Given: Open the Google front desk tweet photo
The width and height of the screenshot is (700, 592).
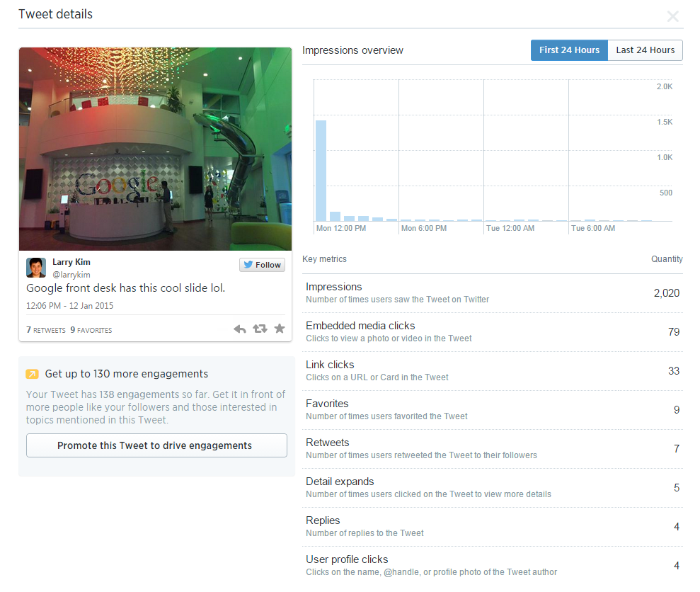Looking at the screenshot, I should click(155, 149).
